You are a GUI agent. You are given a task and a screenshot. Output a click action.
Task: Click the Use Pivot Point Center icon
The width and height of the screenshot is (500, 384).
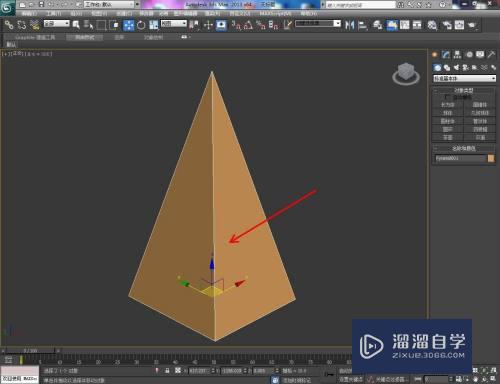(194, 25)
